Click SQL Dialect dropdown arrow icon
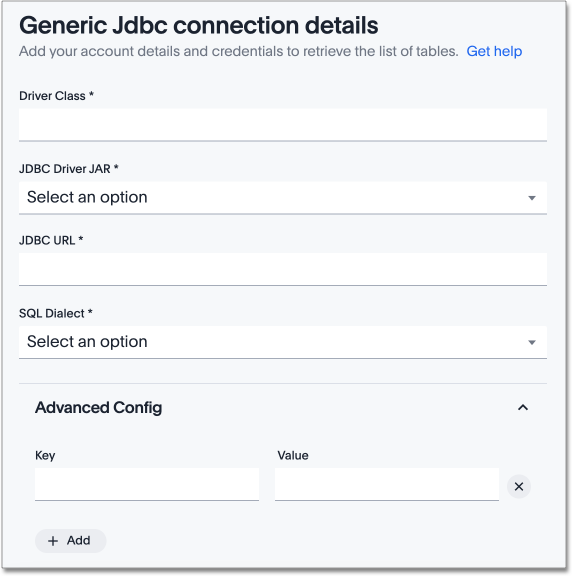Viewport: 572px width, 576px height. [x=531, y=342]
